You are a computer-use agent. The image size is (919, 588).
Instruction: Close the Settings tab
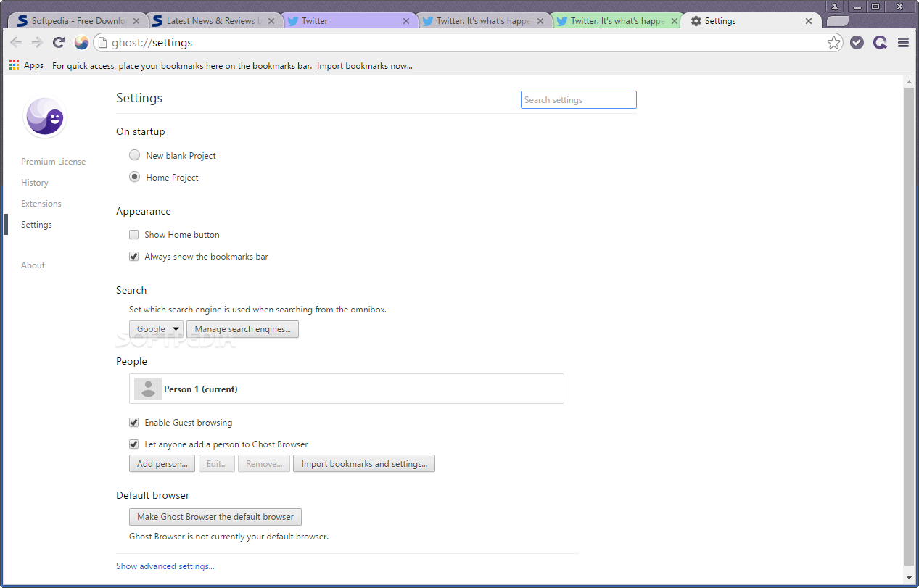pos(809,21)
